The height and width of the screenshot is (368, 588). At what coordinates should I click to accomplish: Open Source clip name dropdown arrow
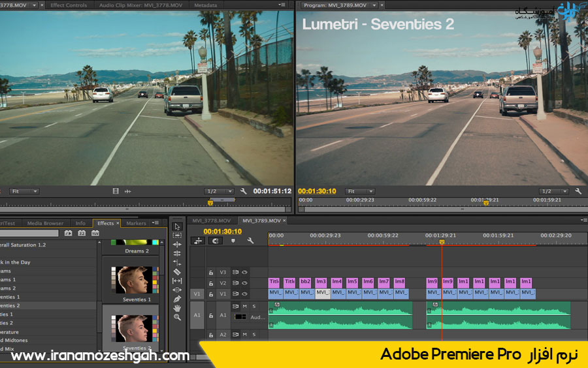coord(35,5)
